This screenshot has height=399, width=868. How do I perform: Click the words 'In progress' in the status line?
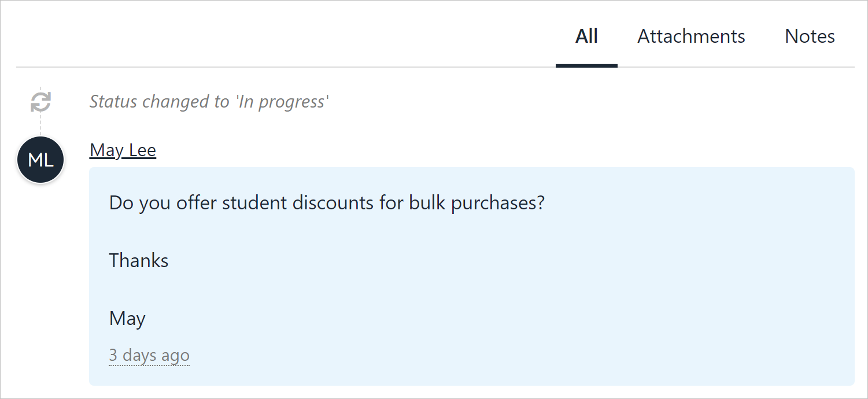[x=282, y=102]
